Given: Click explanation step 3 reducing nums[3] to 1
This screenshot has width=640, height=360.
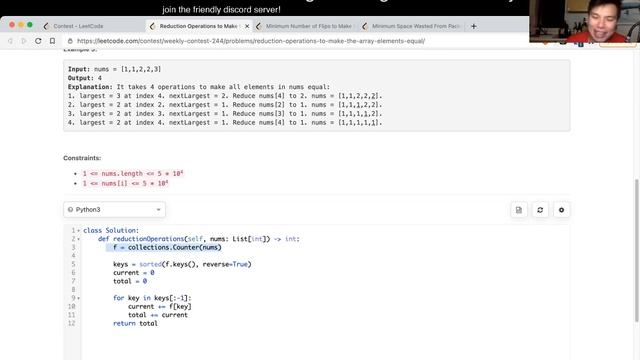Looking at the screenshot, I should point(225,114).
